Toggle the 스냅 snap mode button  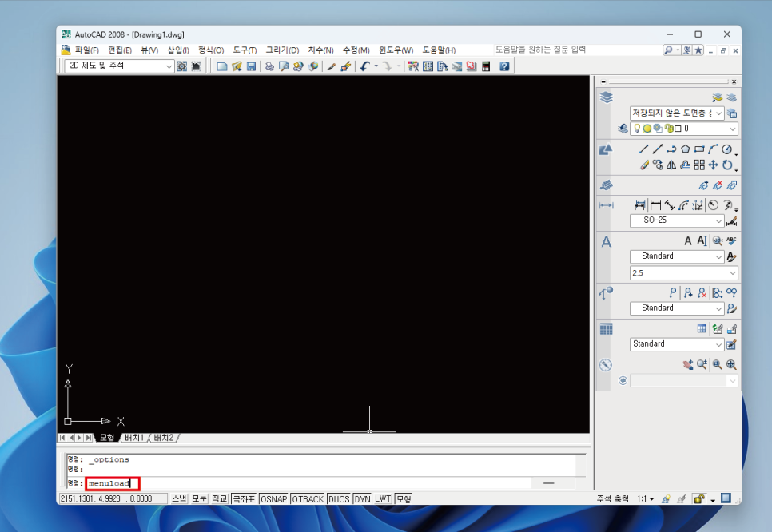[x=179, y=498]
